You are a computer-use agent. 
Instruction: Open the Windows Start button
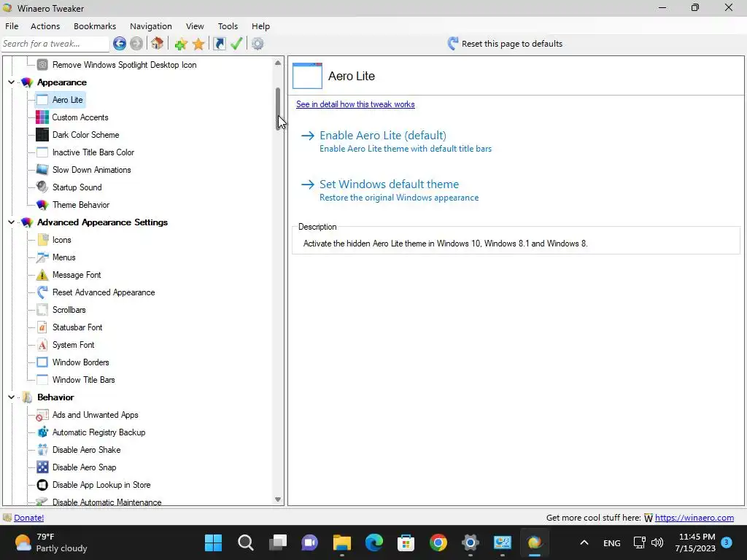click(x=214, y=542)
